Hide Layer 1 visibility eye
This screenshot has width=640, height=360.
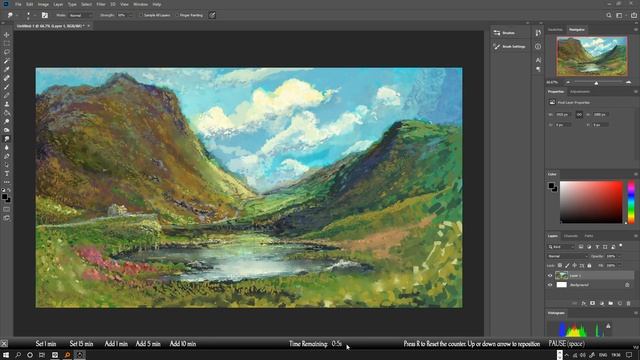(x=550, y=276)
